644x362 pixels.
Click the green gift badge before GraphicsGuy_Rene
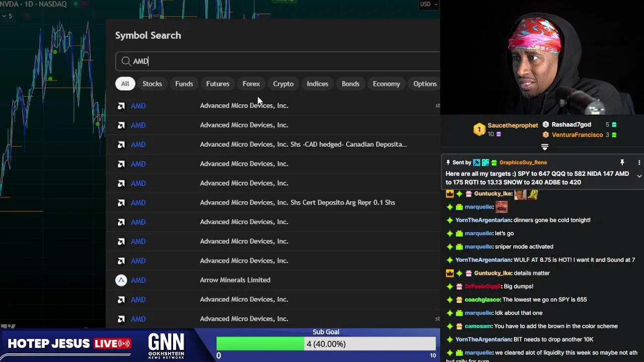[x=494, y=162]
